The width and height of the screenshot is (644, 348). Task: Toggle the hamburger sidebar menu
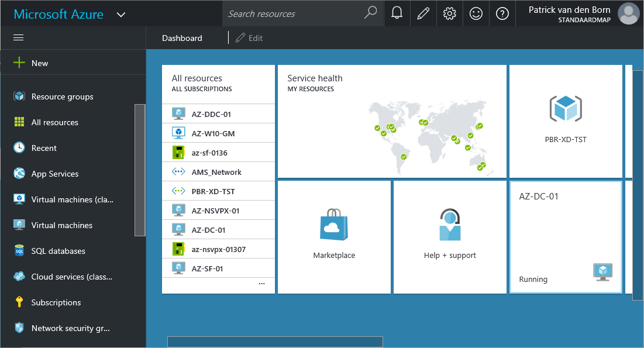[x=19, y=38]
